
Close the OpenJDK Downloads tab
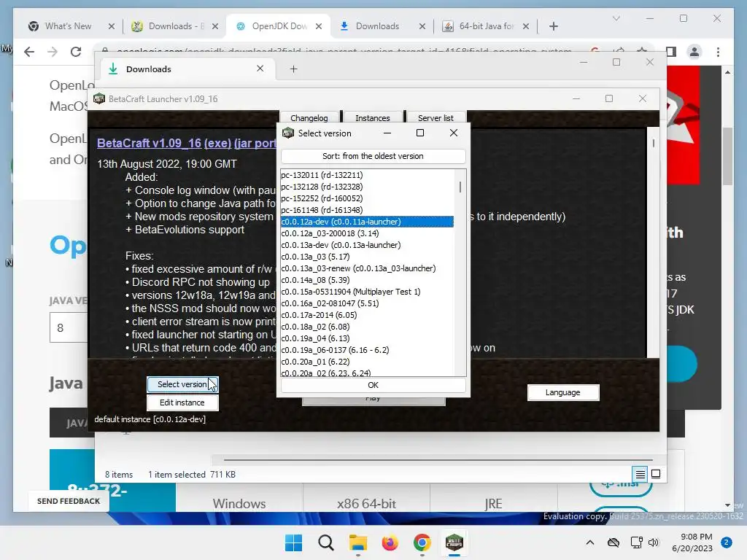pyautogui.click(x=319, y=26)
